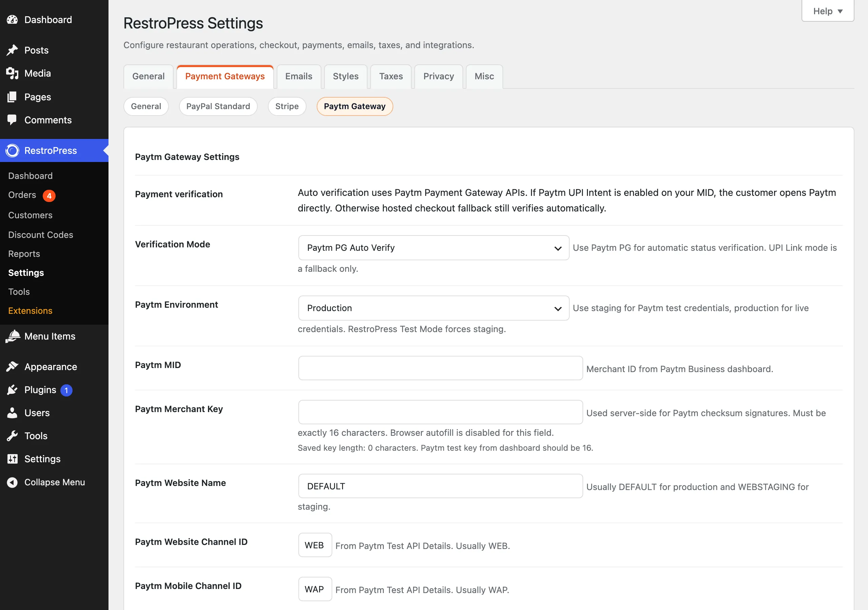Click the Collapse Menu arrow icon
Screen dimensions: 868x610
click(x=12, y=482)
